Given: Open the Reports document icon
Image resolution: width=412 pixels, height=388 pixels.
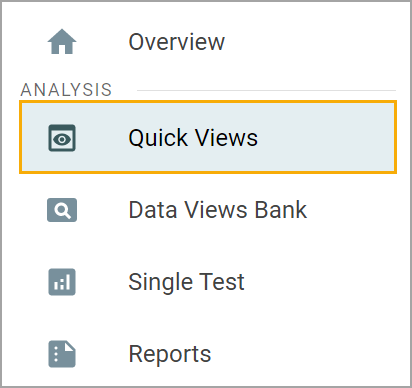Looking at the screenshot, I should pos(62,354).
